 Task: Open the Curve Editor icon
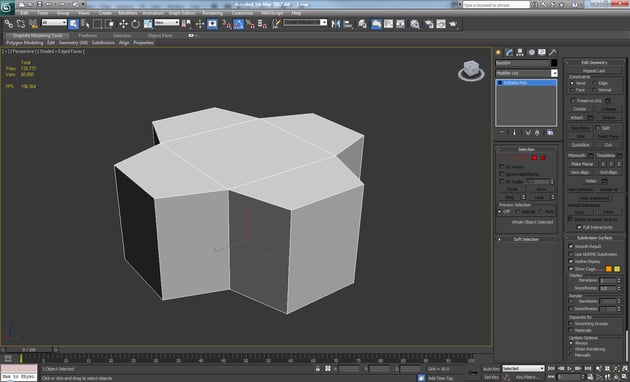[389, 24]
